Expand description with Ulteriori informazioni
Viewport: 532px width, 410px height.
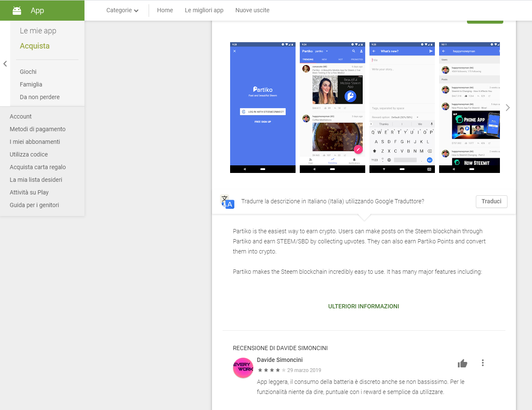click(x=364, y=306)
